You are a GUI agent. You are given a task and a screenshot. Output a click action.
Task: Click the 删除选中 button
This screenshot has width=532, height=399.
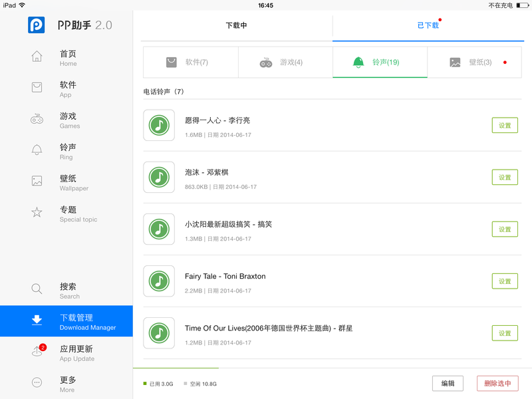tap(497, 384)
